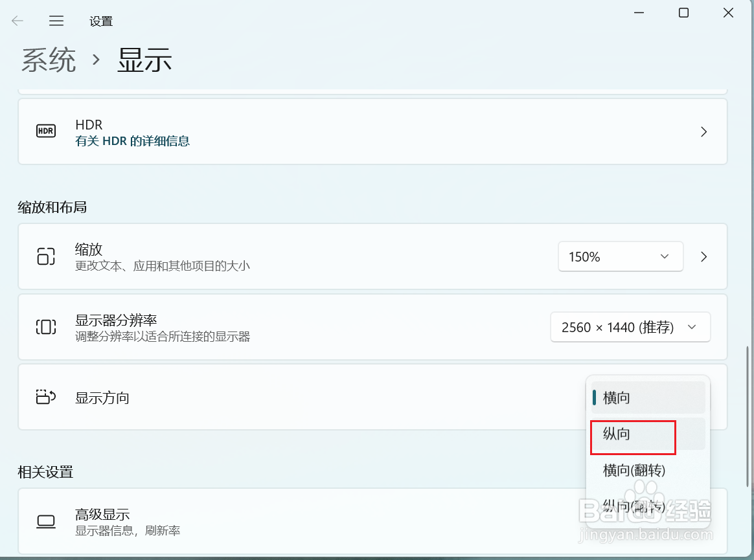This screenshot has height=560, width=754.
Task: Open the 150% scaling dropdown
Action: point(620,256)
